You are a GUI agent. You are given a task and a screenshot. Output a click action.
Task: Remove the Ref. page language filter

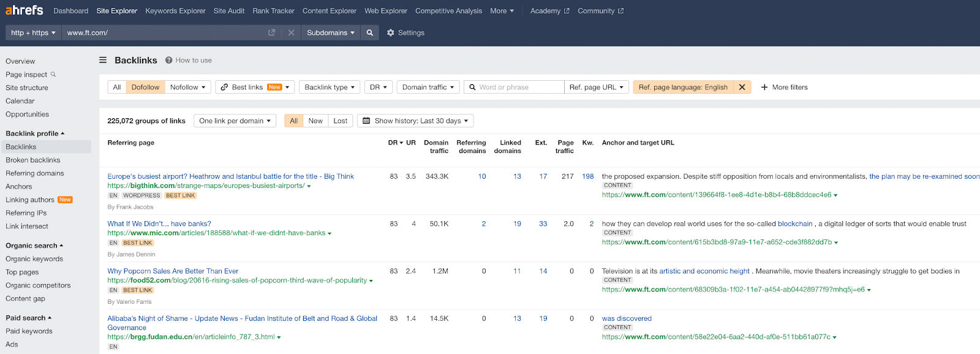[742, 87]
